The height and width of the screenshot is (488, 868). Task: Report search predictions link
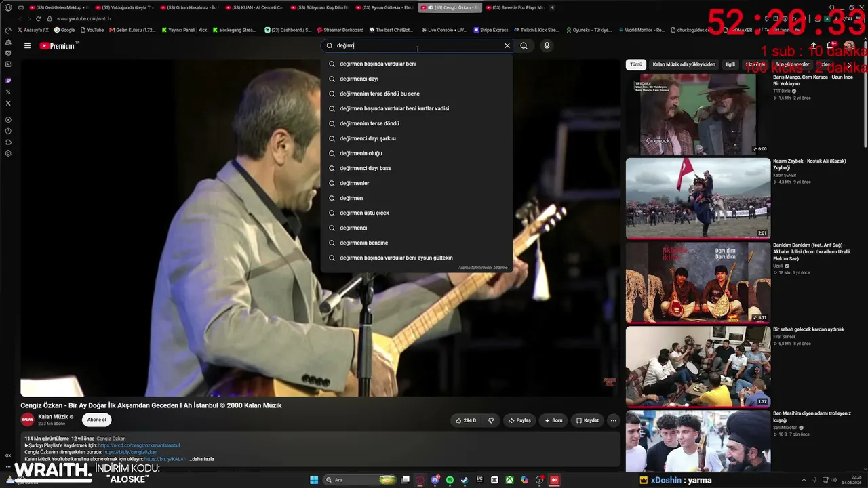point(483,268)
